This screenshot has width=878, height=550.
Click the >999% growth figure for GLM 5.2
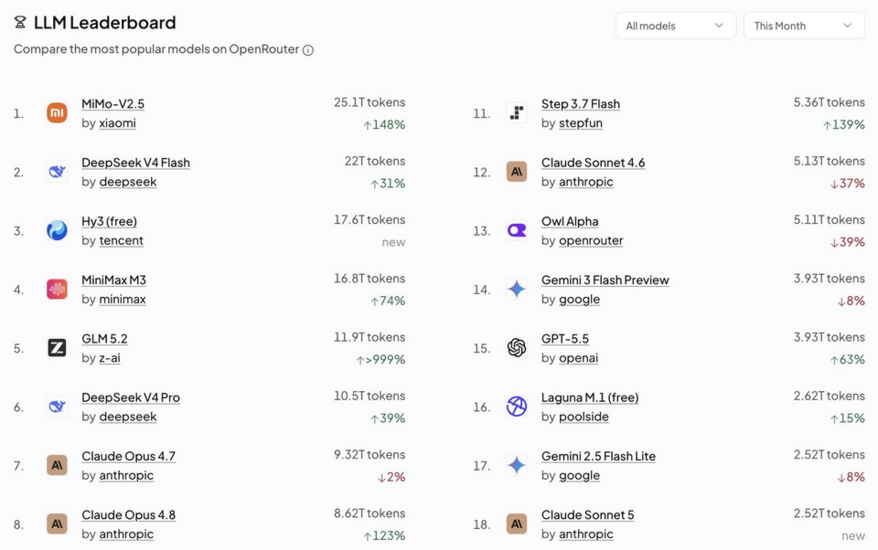click(381, 360)
